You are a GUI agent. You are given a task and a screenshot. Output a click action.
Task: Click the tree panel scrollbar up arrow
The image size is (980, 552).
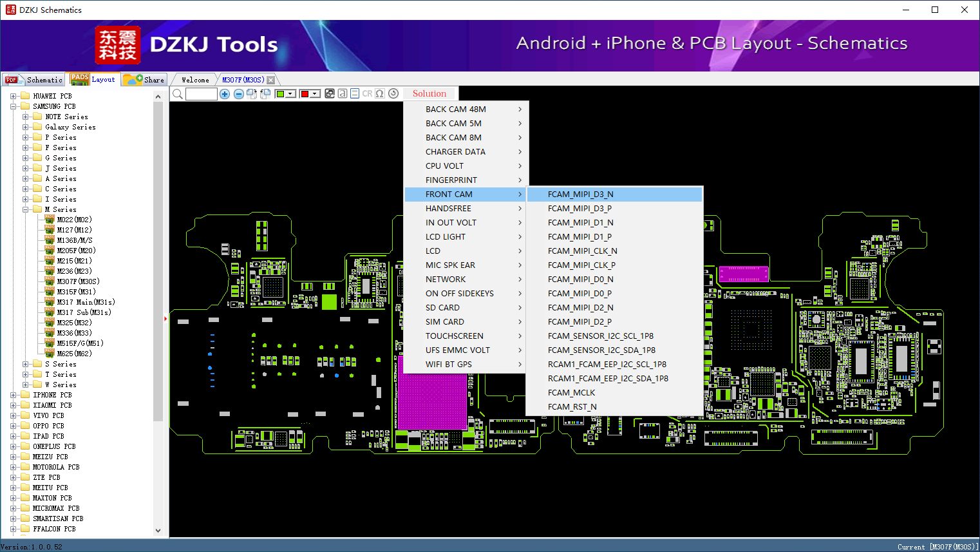pos(158,97)
